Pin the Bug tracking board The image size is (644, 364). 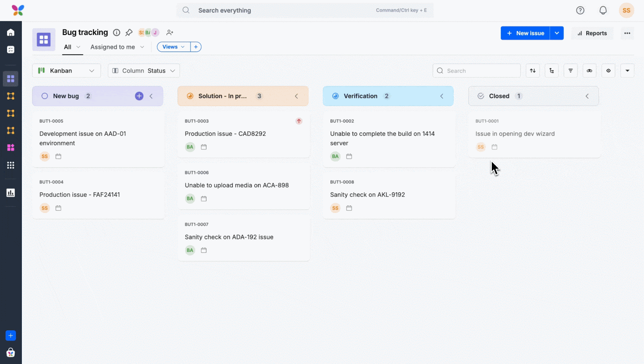click(129, 33)
